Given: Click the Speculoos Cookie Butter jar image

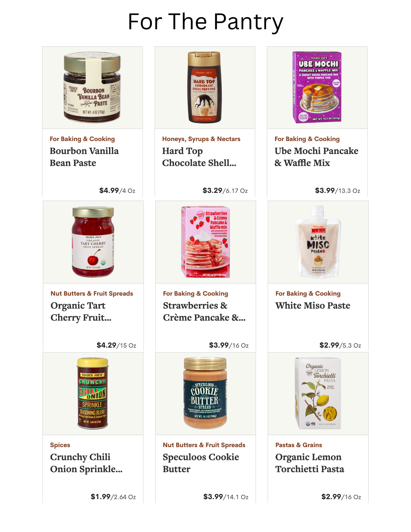Looking at the screenshot, I should pos(205,393).
